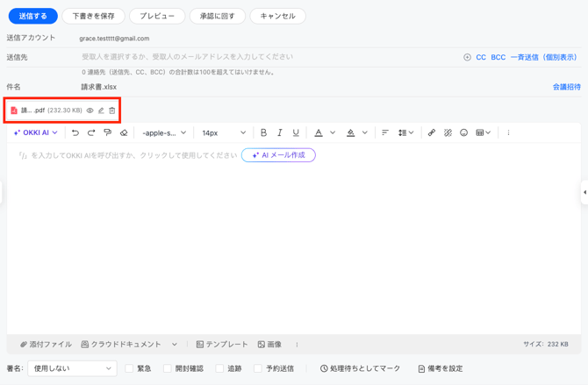Insert hyperlink icon
This screenshot has height=385, width=588.
click(x=432, y=132)
